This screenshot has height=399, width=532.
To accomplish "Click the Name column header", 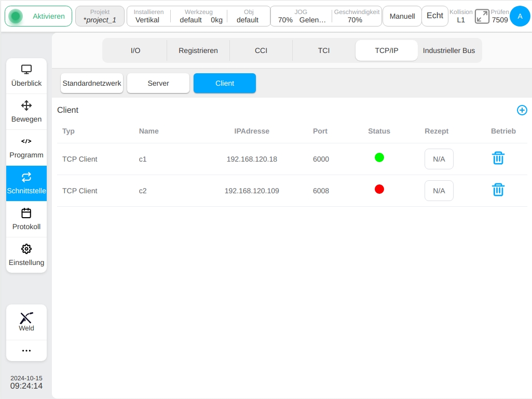I will click(148, 131).
